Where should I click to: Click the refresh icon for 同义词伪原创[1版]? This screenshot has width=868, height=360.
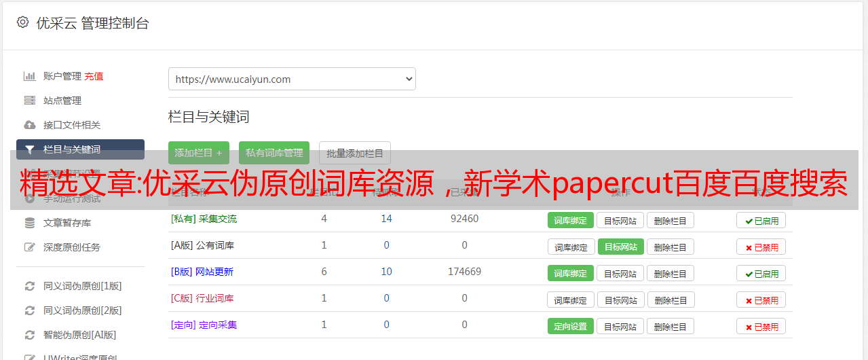[30, 286]
